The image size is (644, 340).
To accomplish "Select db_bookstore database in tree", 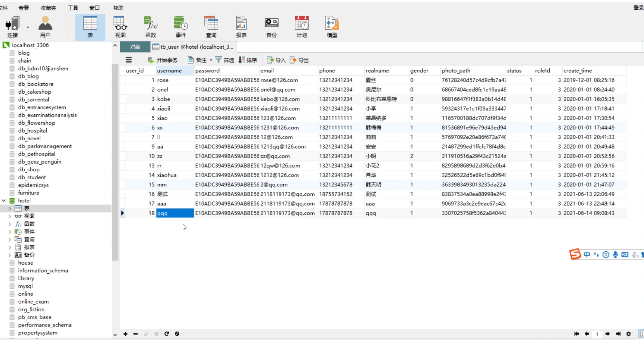I will 36,84.
